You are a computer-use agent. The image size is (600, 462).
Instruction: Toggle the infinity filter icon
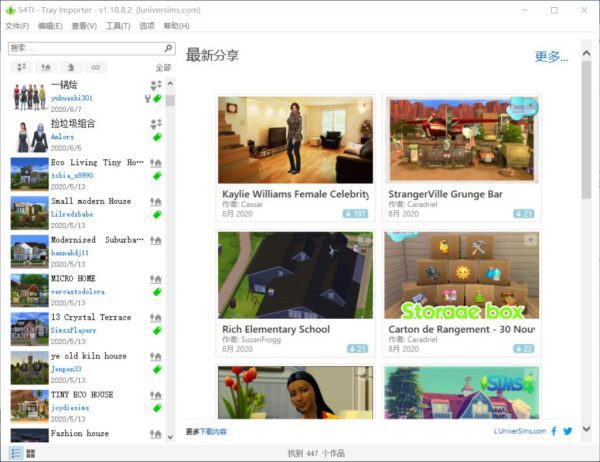click(96, 67)
